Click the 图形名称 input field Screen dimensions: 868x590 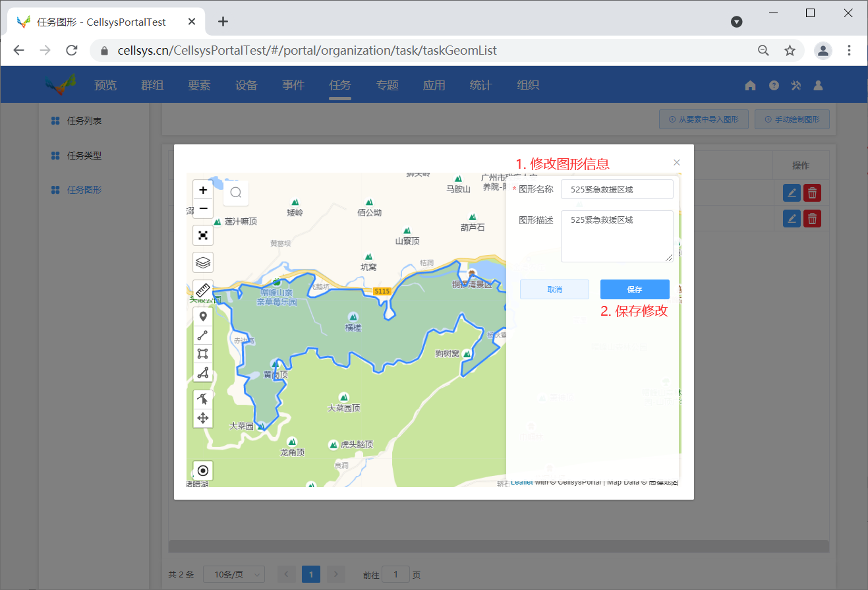(x=617, y=189)
